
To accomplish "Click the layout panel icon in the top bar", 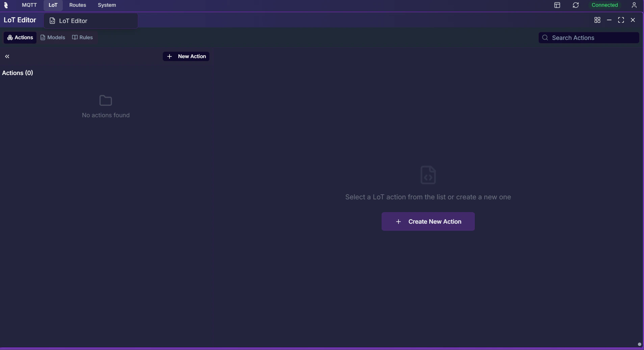I will 557,5.
